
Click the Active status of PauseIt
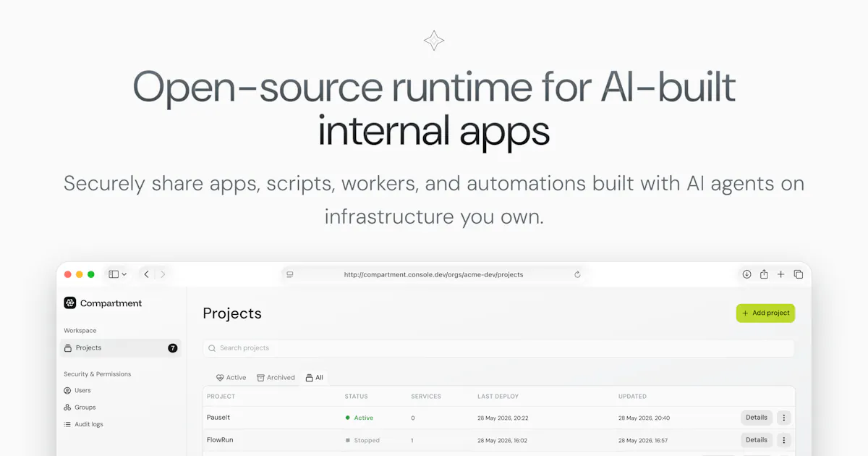click(359, 418)
